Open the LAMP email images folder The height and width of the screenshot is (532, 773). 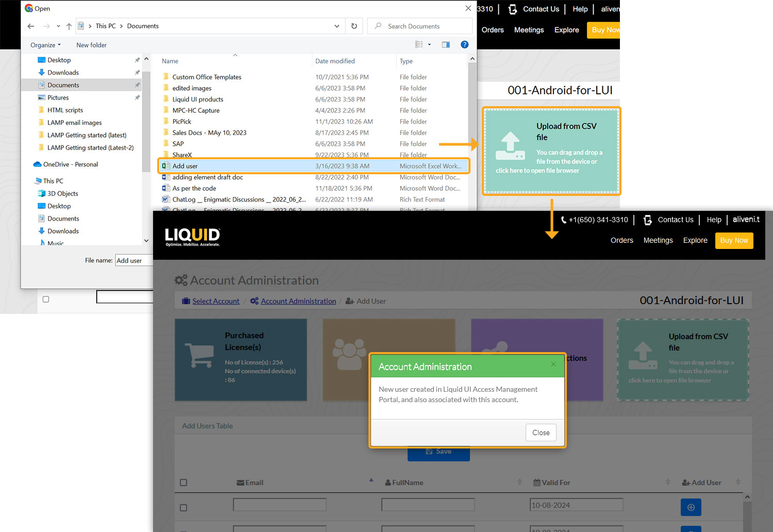pos(74,123)
